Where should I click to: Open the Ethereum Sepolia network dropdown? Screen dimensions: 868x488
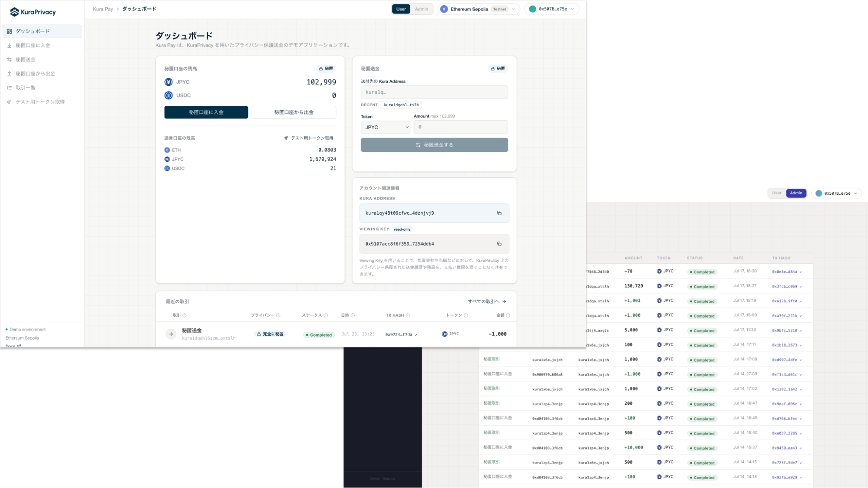click(479, 9)
